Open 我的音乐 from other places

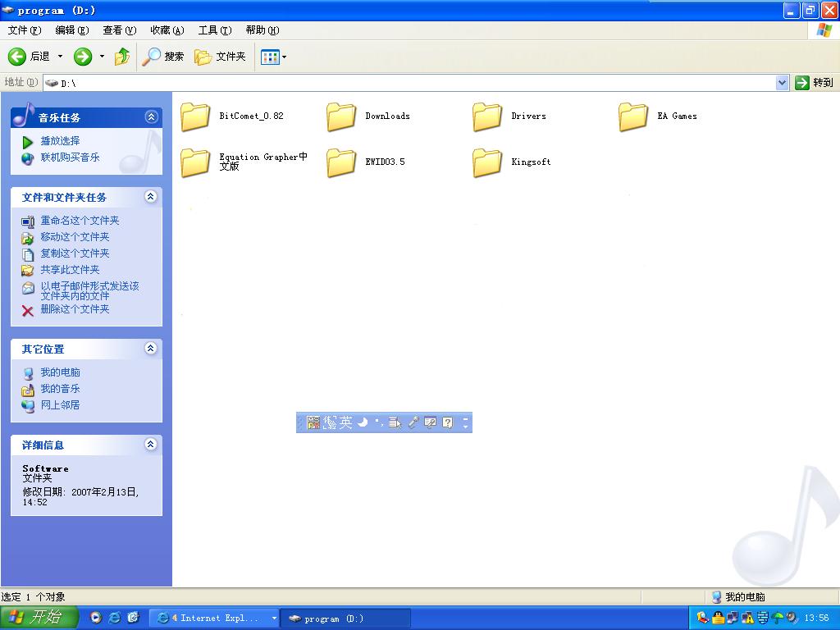[60, 389]
